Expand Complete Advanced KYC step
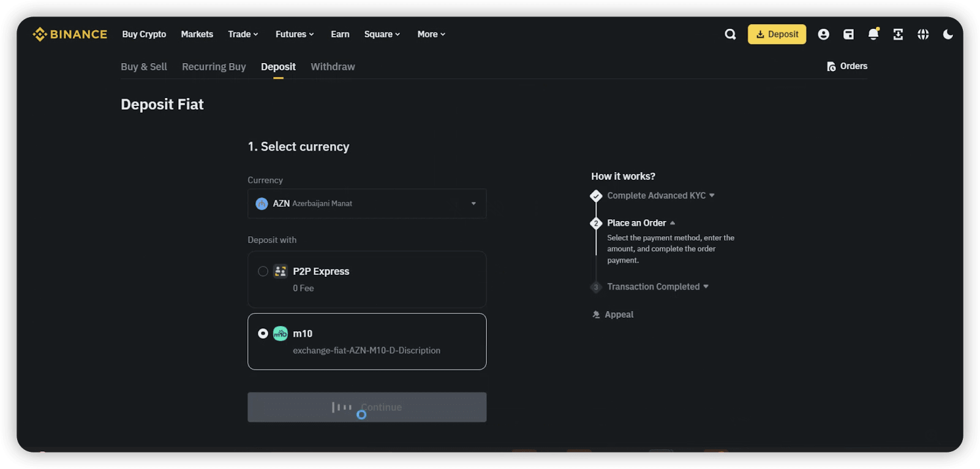This screenshot has height=469, width=980. pos(661,196)
